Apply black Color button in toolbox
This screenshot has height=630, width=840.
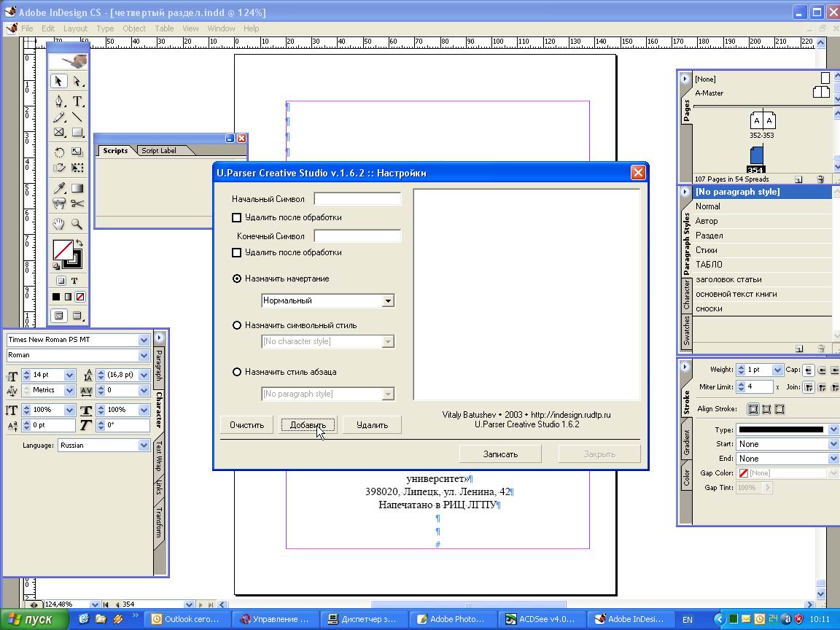[55, 297]
